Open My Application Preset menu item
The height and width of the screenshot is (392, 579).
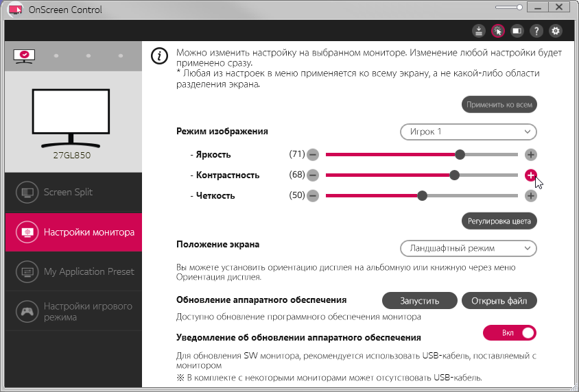73,271
